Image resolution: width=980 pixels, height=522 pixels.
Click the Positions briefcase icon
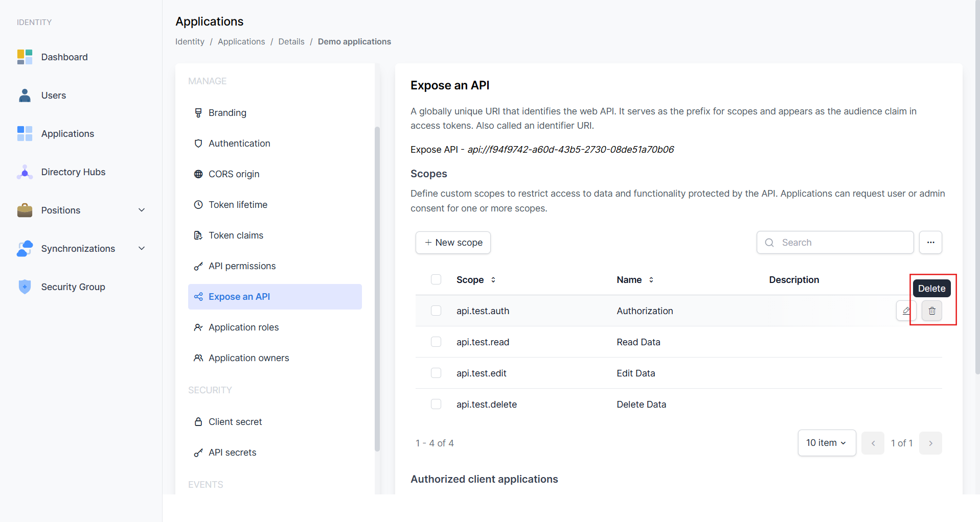click(25, 210)
